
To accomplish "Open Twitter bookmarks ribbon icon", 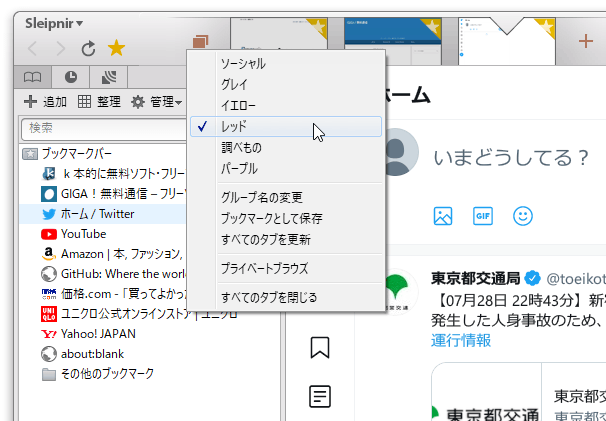I will pos(320,348).
